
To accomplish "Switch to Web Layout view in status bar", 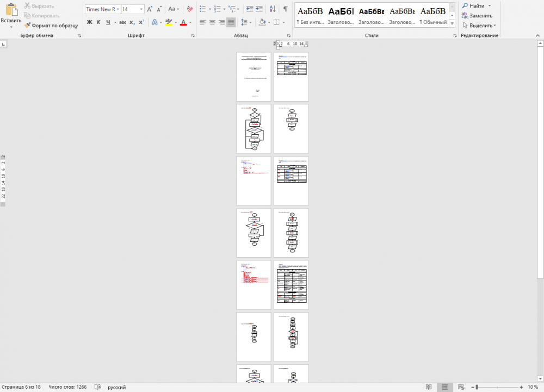I will [460, 387].
